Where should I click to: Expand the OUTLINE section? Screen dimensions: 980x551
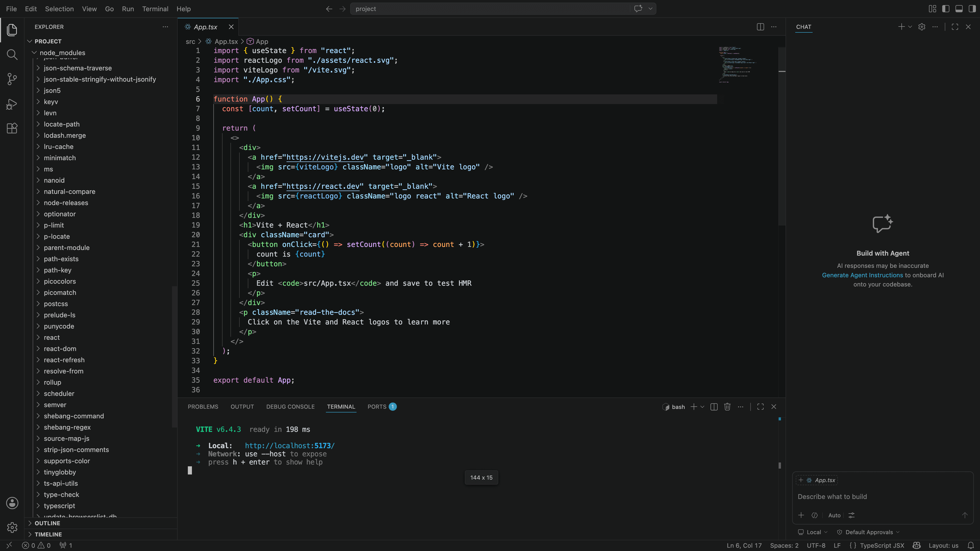[x=101, y=523]
